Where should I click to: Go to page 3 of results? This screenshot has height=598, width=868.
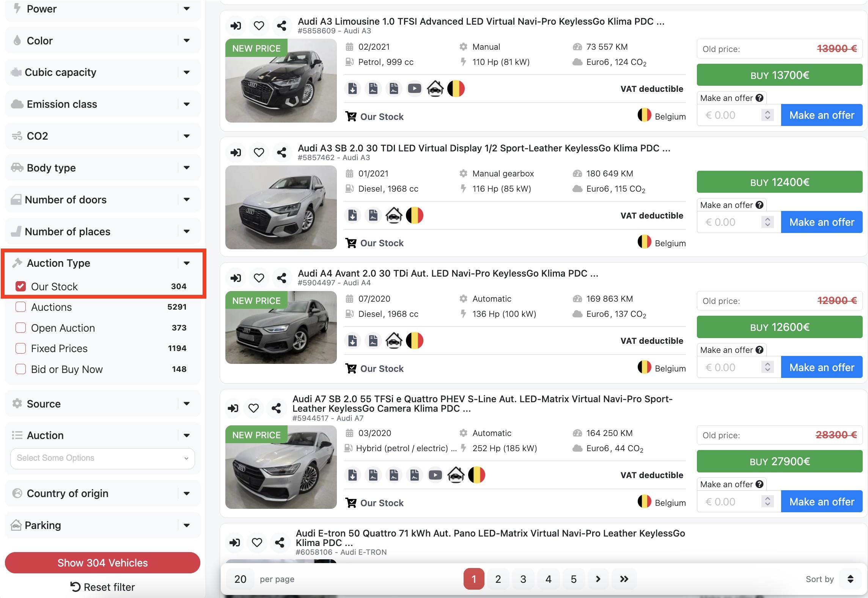[523, 579]
